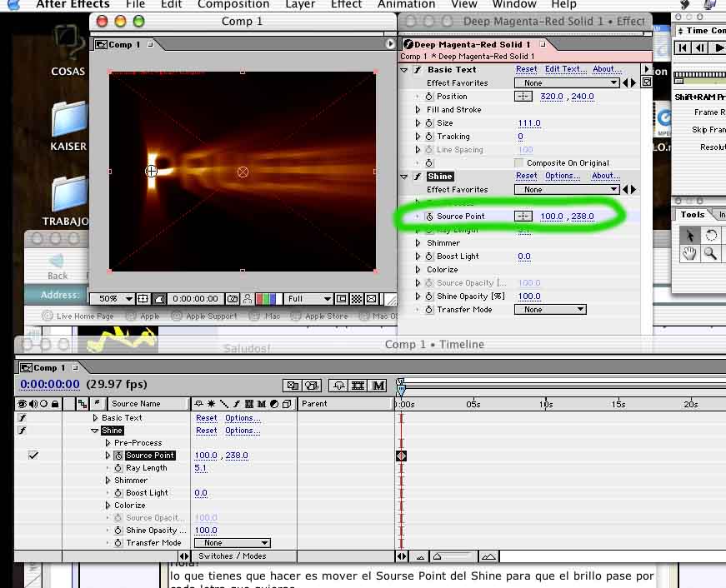Expand Fill and Stroke group
This screenshot has height=588, width=726.
click(x=418, y=110)
